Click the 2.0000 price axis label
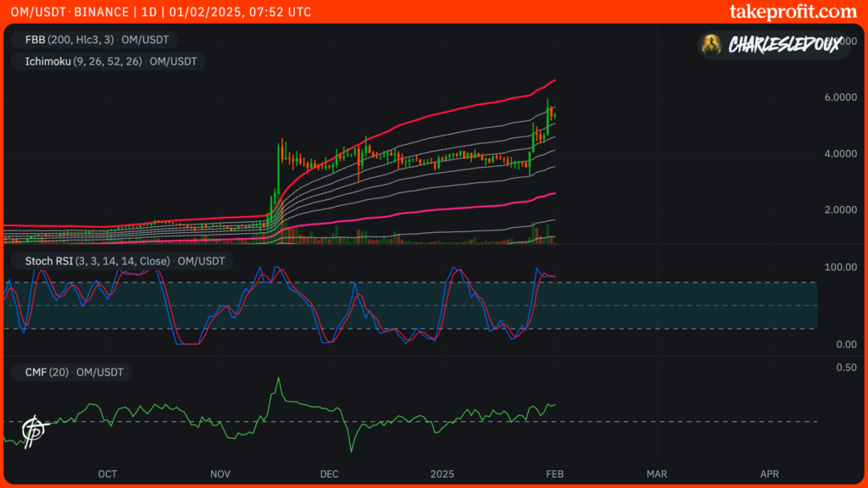 839,209
